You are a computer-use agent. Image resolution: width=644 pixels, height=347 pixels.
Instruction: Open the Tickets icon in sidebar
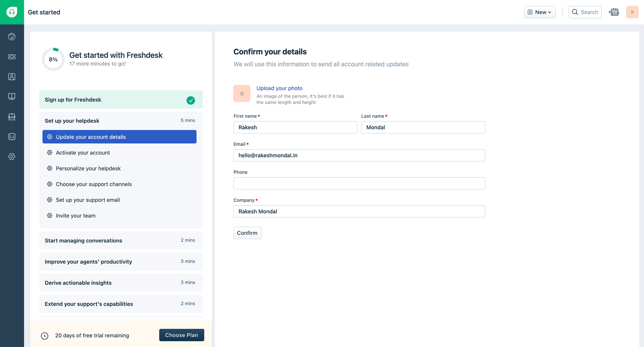tap(12, 57)
